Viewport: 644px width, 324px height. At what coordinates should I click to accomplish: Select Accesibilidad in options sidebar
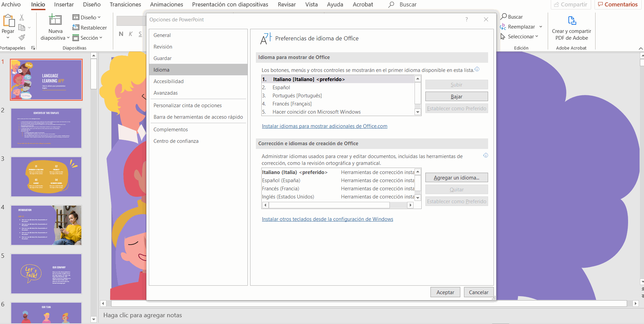(x=198, y=81)
